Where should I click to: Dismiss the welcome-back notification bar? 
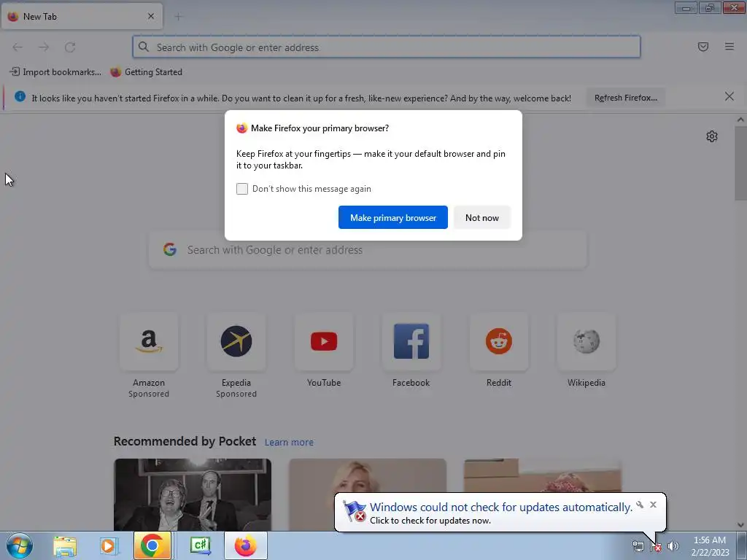tap(729, 97)
